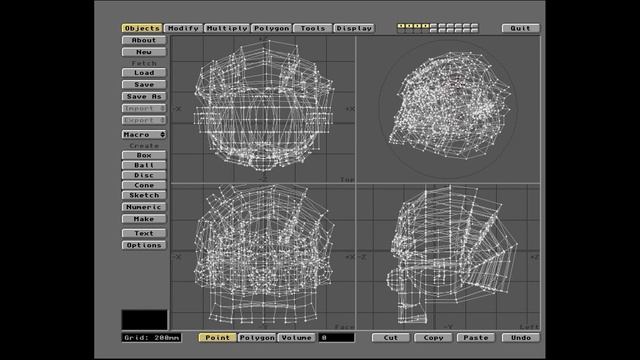This screenshot has height=360, width=640.
Task: Click the selected-count field showing 0
Action: click(337, 338)
